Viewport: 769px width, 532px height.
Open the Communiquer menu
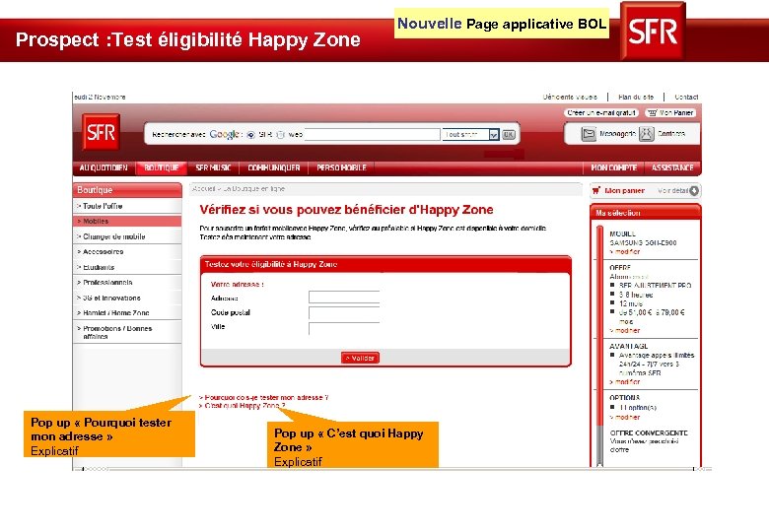pyautogui.click(x=274, y=168)
